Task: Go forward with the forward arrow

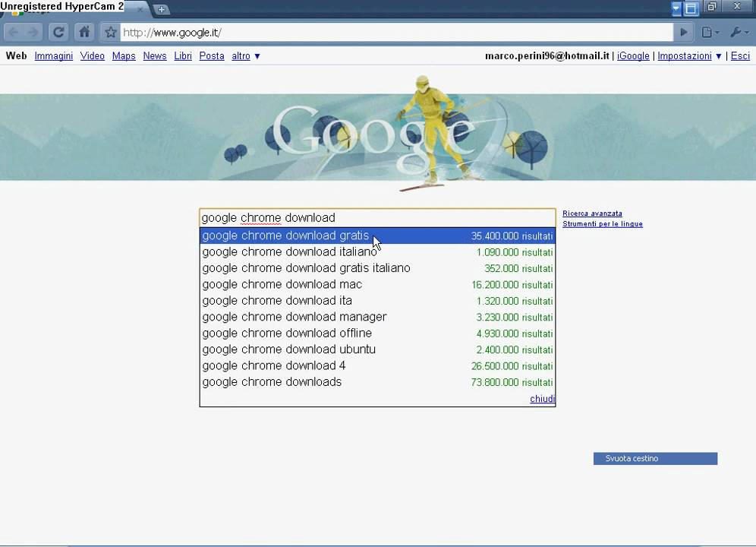Action: click(x=33, y=33)
